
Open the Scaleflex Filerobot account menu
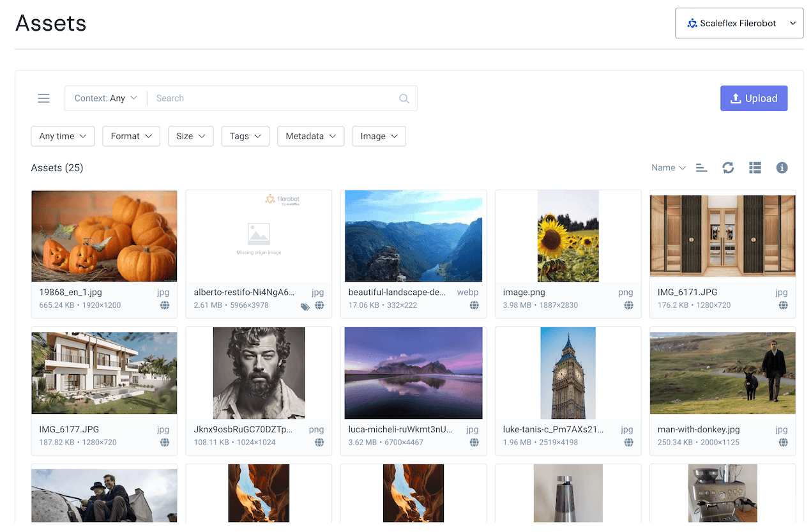point(739,22)
